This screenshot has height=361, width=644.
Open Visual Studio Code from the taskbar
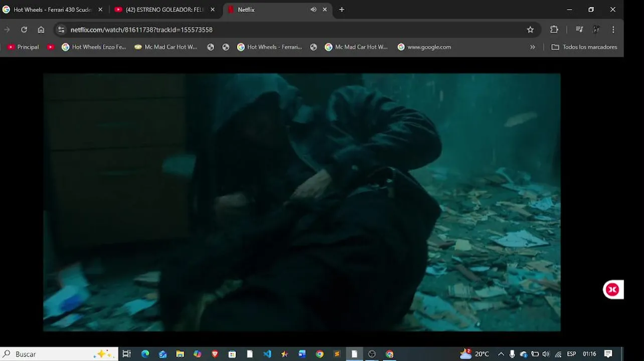267,354
